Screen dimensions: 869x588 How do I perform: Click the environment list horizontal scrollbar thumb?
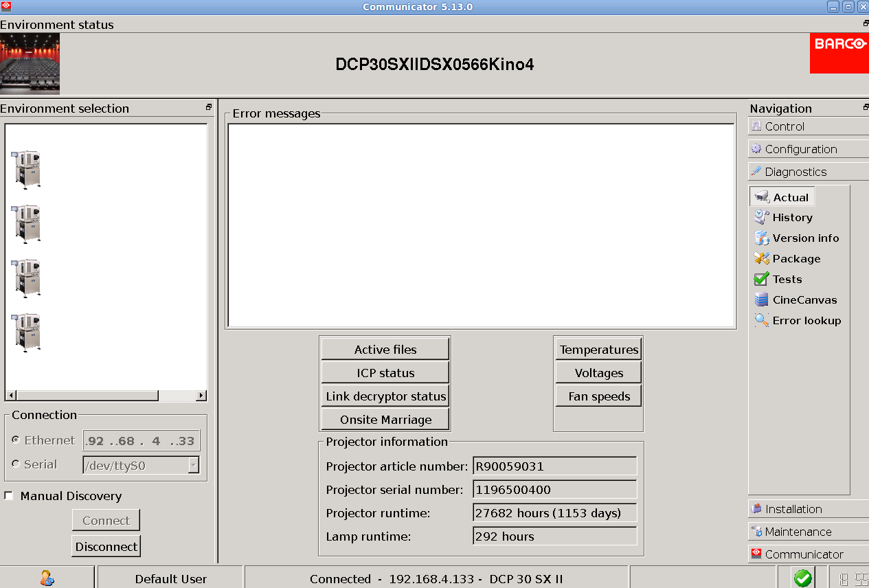click(x=87, y=396)
